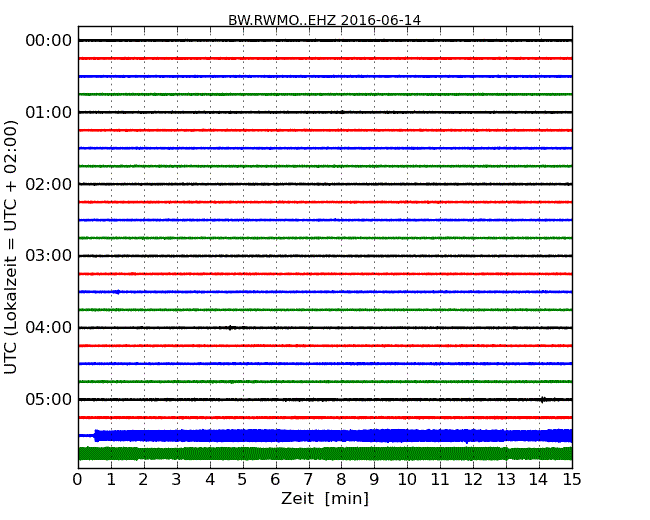Select the 01:00 time label
The height and width of the screenshot is (520, 650).
(x=49, y=112)
